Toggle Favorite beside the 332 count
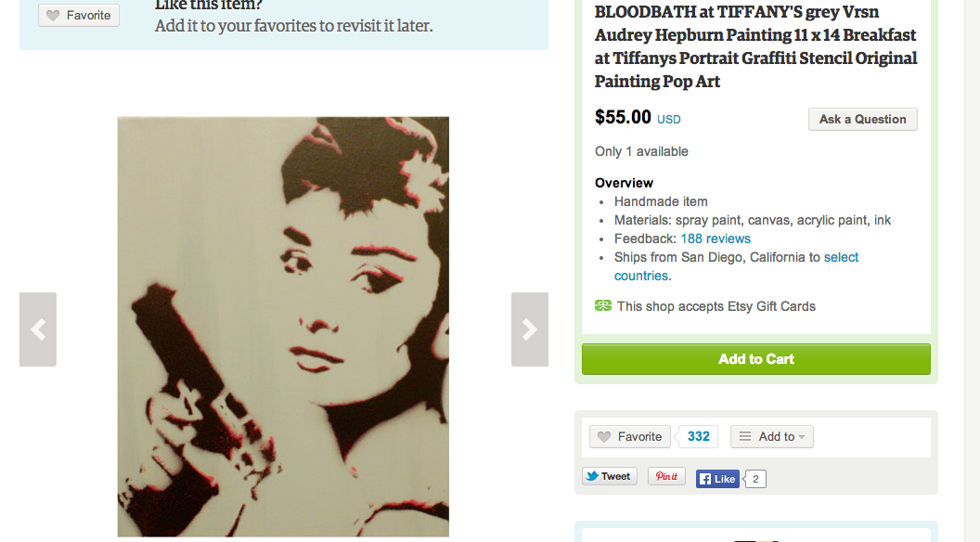Viewport: 980px width, 542px height. tap(630, 436)
